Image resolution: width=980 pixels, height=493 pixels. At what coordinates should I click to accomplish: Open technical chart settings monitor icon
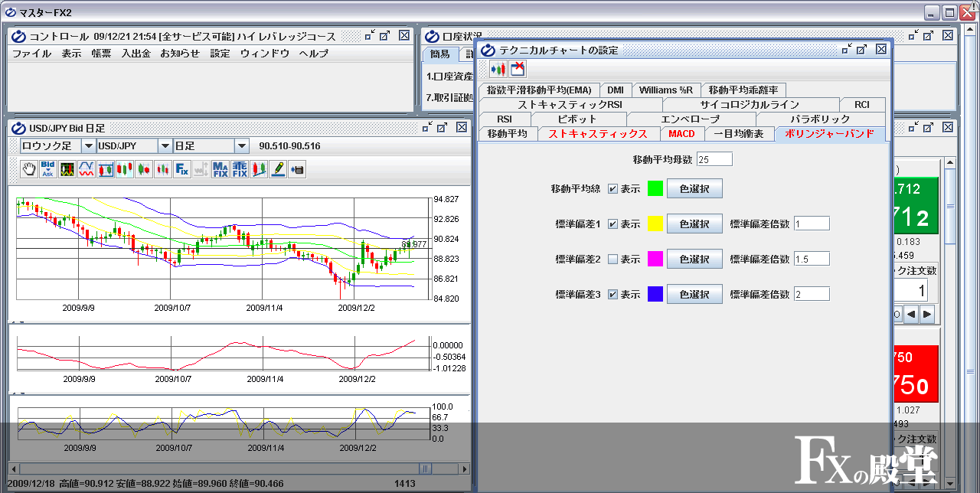pyautogui.click(x=67, y=169)
